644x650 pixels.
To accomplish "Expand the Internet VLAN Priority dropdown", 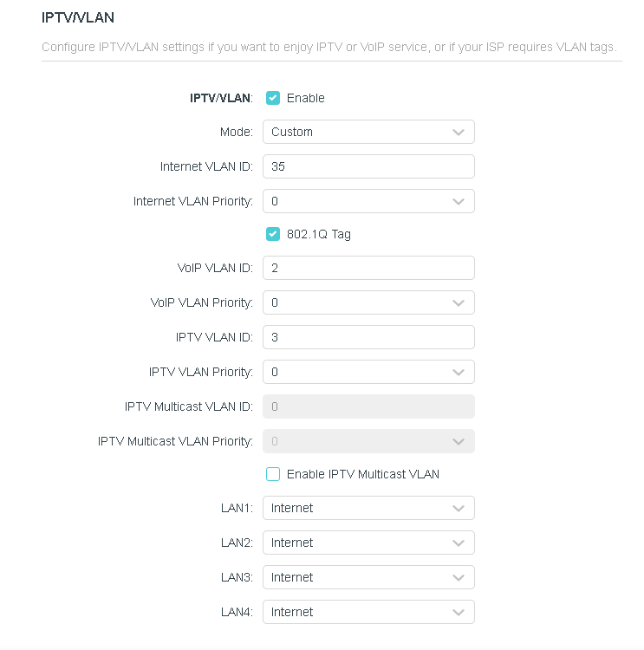I will point(368,201).
